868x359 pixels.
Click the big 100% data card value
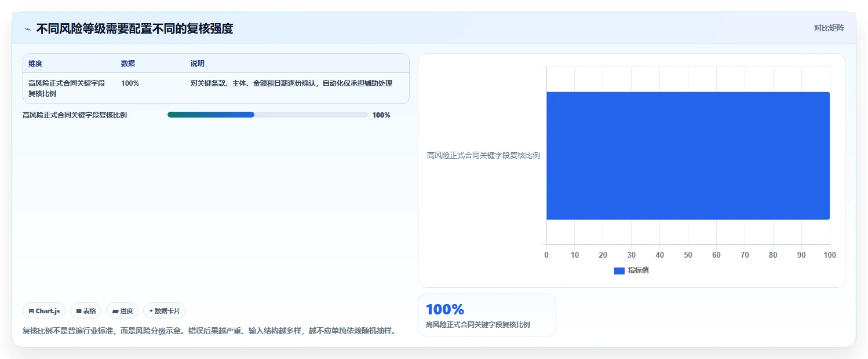tap(445, 309)
